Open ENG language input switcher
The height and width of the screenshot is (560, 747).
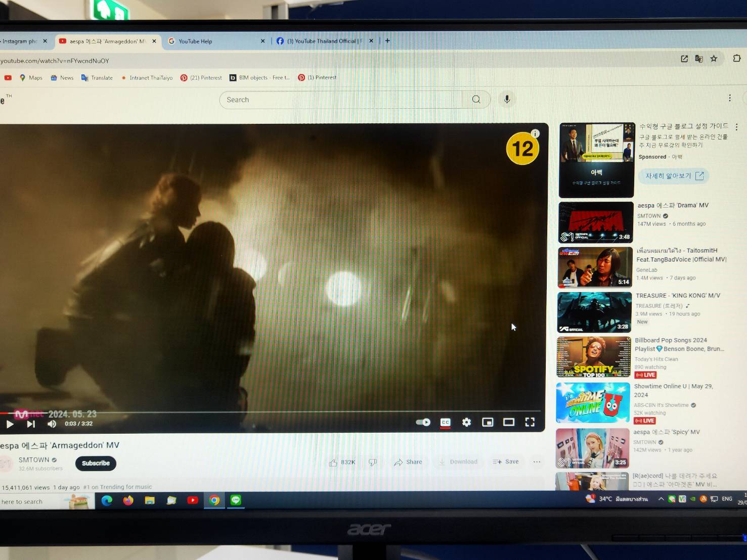(727, 499)
